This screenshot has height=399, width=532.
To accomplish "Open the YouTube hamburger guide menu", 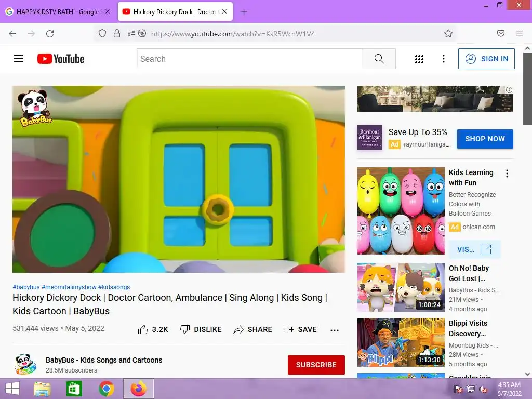I will pos(19,59).
